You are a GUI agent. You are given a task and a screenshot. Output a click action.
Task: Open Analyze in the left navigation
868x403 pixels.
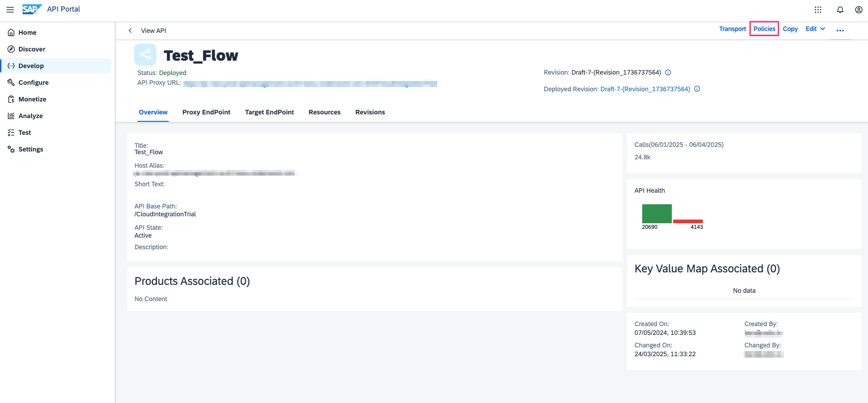click(31, 116)
